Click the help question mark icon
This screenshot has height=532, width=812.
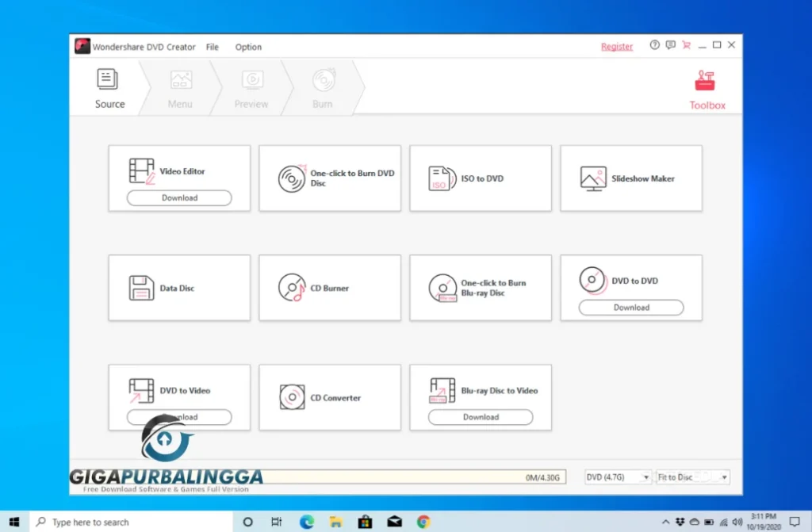point(653,45)
